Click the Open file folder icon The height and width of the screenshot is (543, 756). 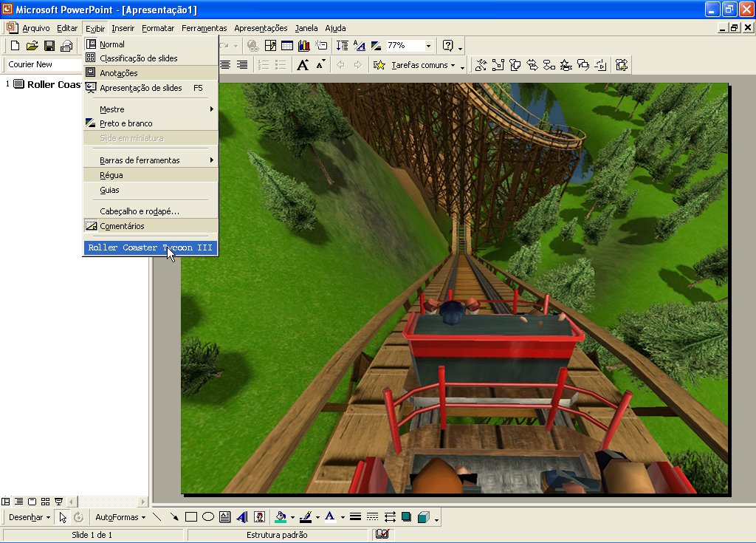pyautogui.click(x=32, y=46)
